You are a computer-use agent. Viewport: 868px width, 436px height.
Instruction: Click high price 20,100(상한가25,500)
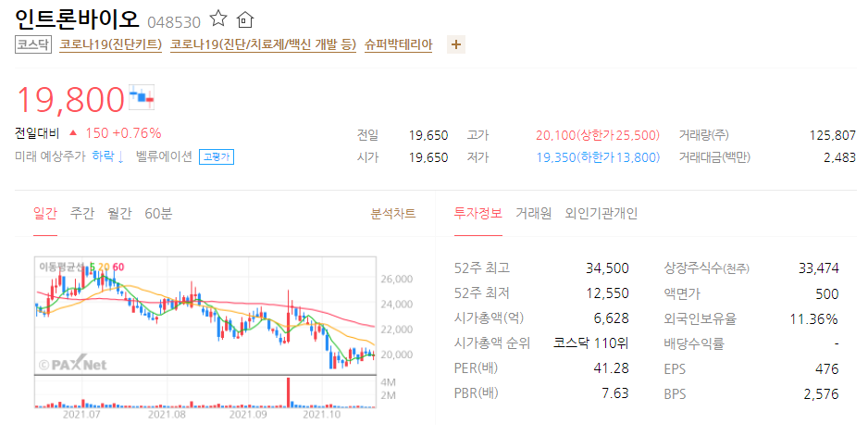598,135
